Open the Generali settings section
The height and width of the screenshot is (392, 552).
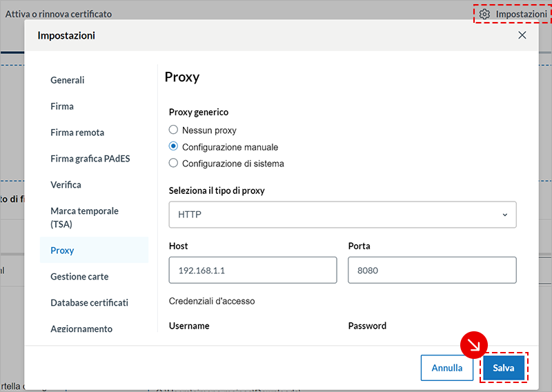click(x=68, y=80)
